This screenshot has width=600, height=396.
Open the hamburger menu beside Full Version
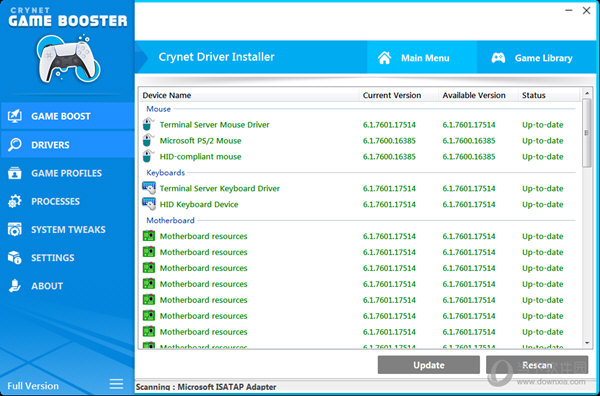pyautogui.click(x=116, y=384)
